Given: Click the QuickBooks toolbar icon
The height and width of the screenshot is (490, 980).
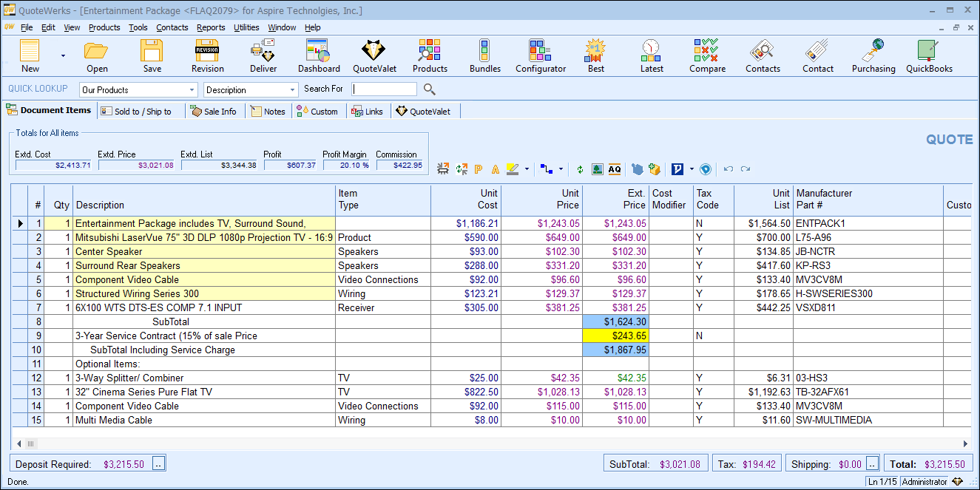Looking at the screenshot, I should point(929,55).
